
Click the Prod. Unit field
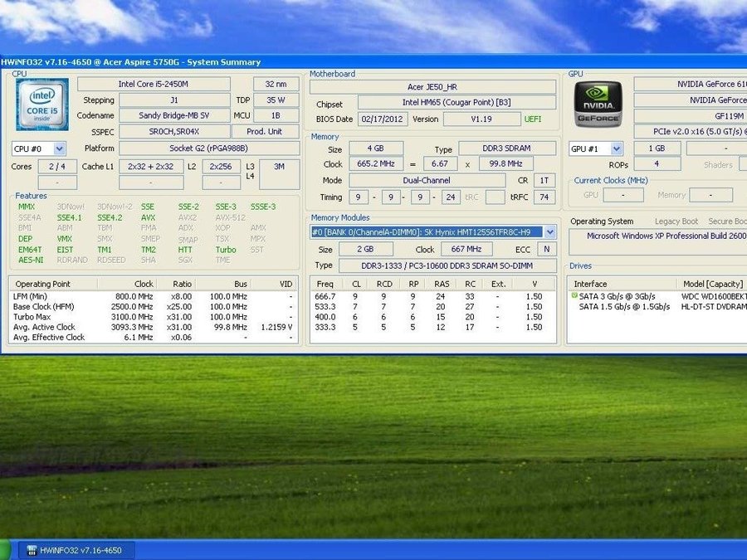click(265, 131)
